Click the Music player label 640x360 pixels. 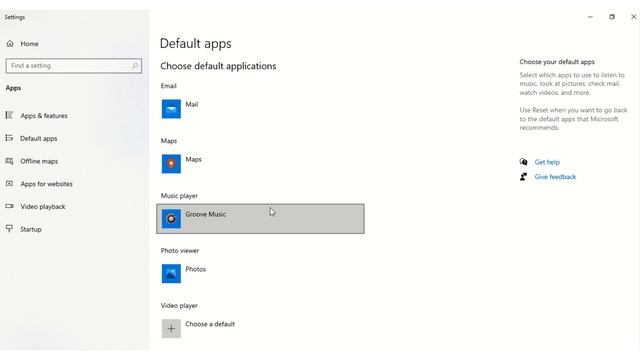(x=179, y=196)
